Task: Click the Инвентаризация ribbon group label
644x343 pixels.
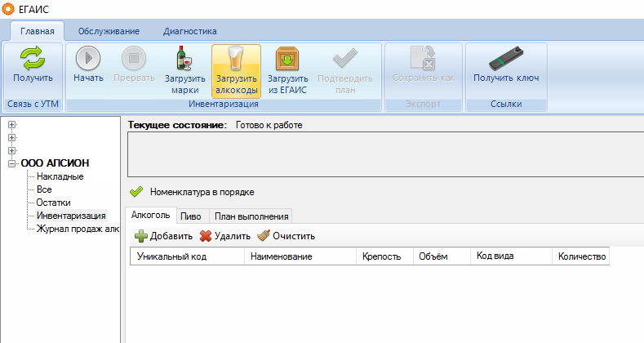Action: [x=224, y=104]
